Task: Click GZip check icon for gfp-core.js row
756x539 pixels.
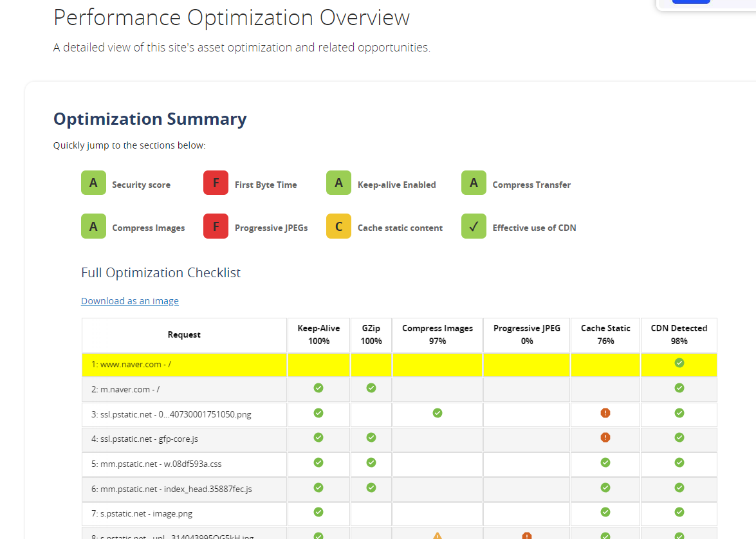Action: point(371,438)
